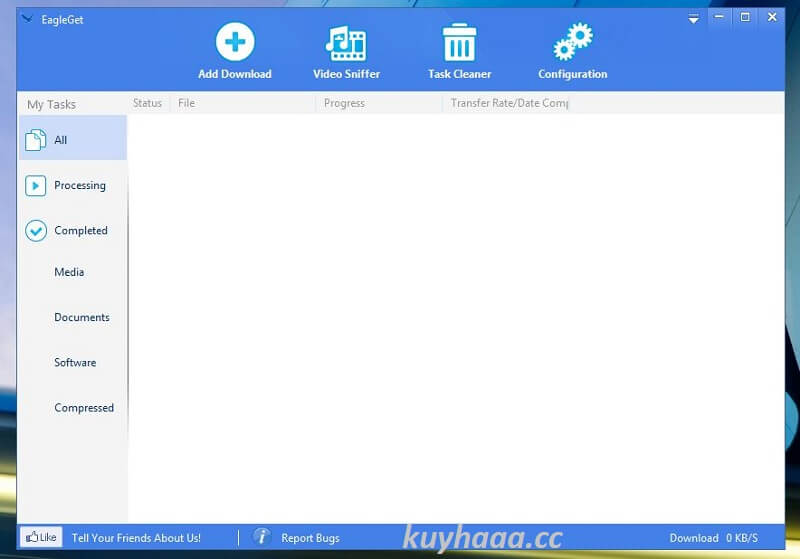Image resolution: width=800 pixels, height=559 pixels.
Task: Open Configuration gears icon
Action: [x=573, y=42]
